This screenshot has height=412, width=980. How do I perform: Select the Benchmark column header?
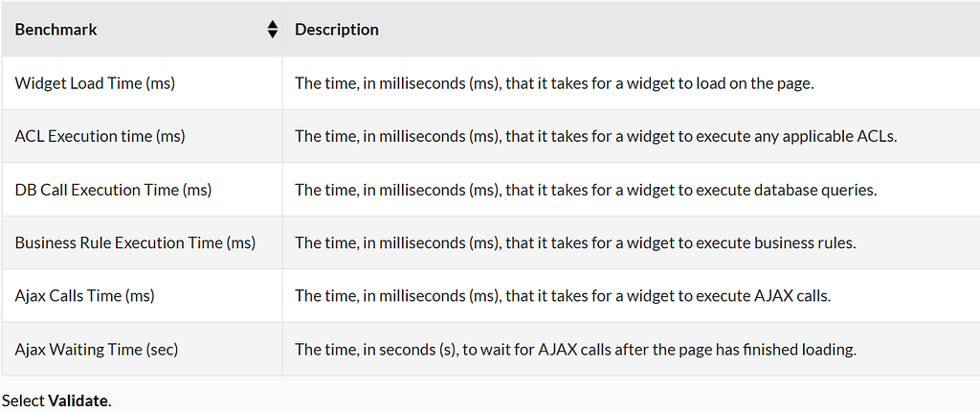142,29
